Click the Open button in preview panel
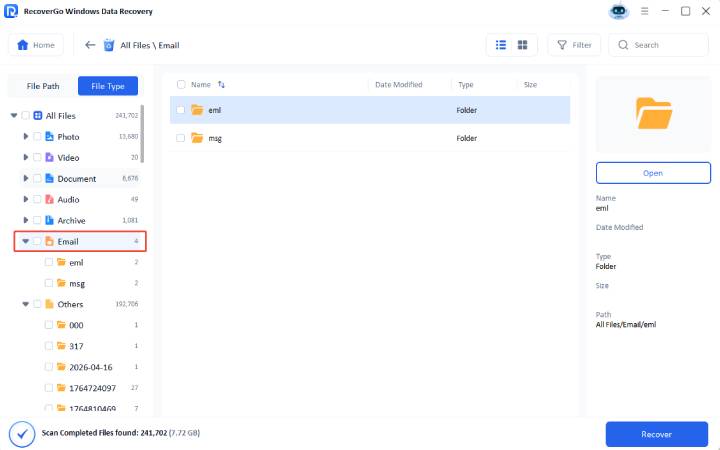This screenshot has height=450, width=720. click(653, 173)
